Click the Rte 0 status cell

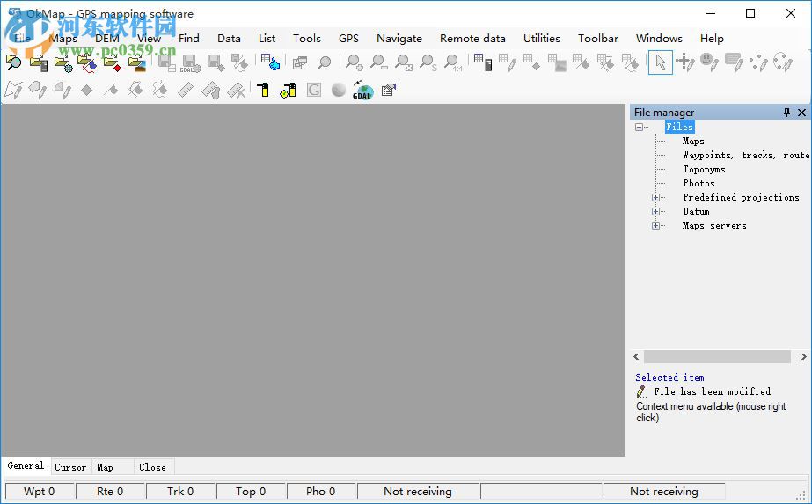coord(110,491)
